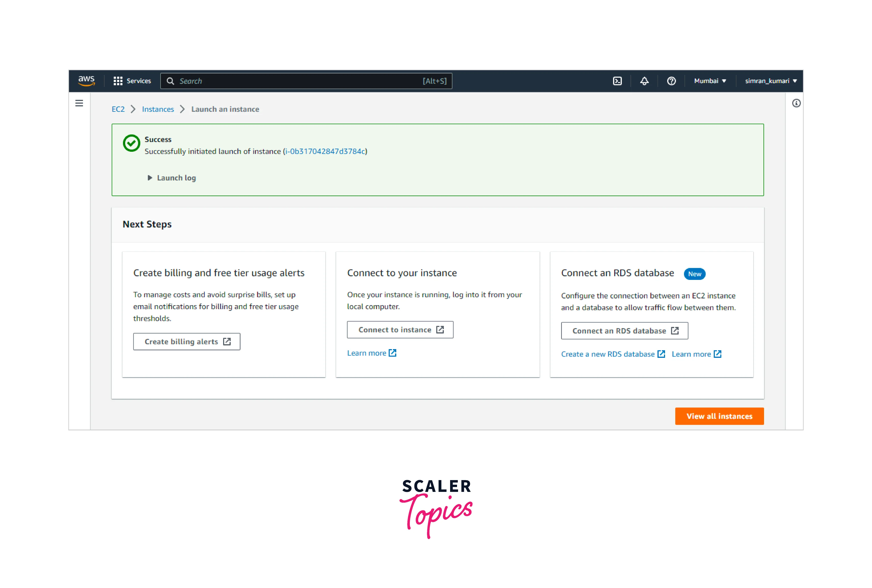Viewport: 872px width, 588px height.
Task: Navigate to Instances breadcrumb
Action: coord(158,109)
